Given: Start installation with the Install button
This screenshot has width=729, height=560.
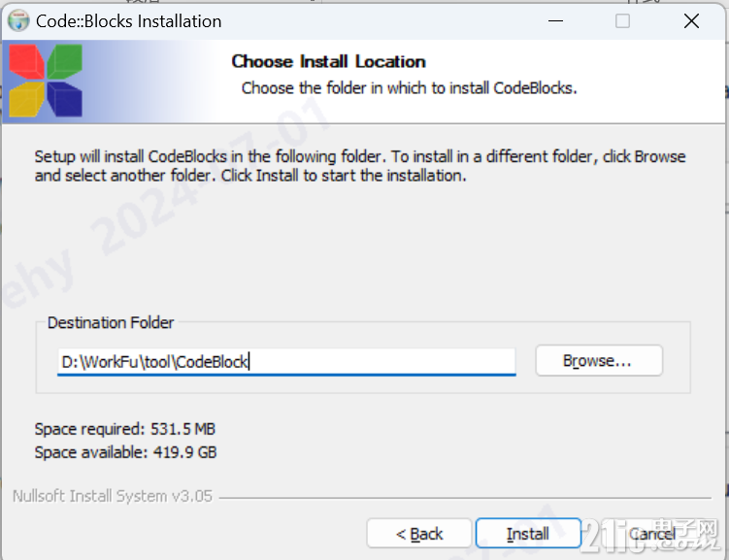Looking at the screenshot, I should [x=528, y=534].
